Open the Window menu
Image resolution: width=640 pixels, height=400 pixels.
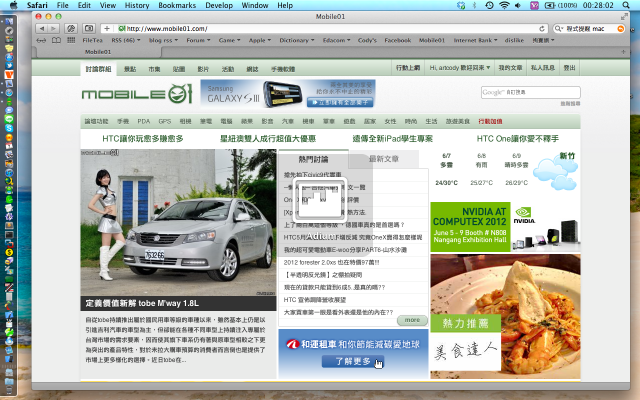[x=255, y=5]
